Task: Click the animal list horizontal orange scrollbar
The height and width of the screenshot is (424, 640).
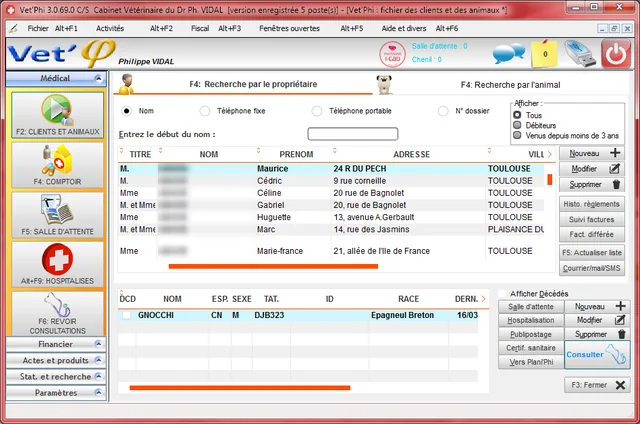Action: click(x=240, y=388)
